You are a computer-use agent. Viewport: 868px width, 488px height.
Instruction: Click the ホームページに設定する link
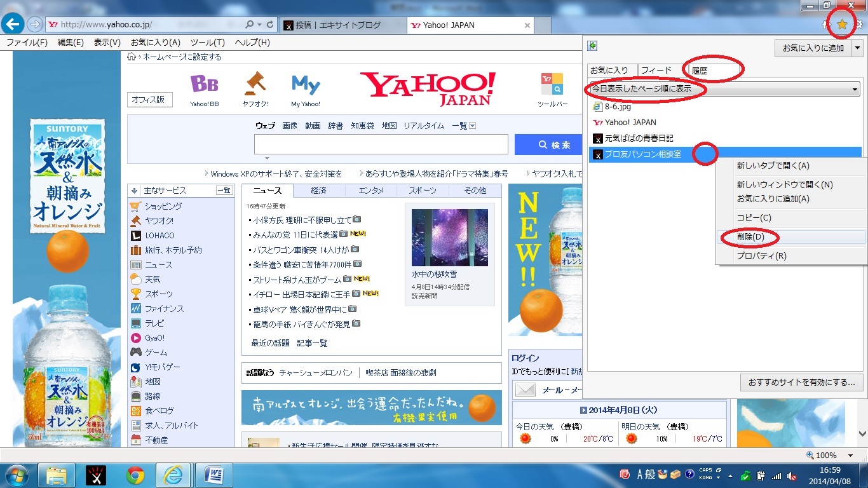click(182, 57)
